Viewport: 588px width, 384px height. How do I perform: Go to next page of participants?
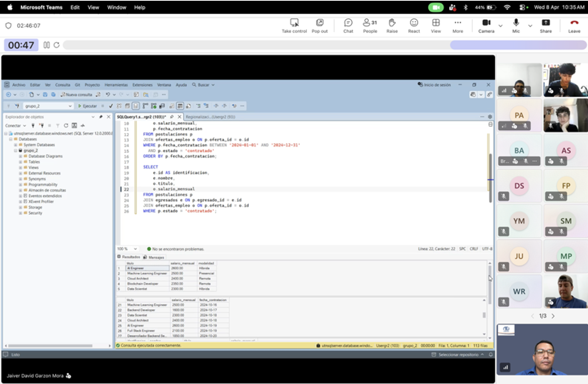tap(553, 316)
